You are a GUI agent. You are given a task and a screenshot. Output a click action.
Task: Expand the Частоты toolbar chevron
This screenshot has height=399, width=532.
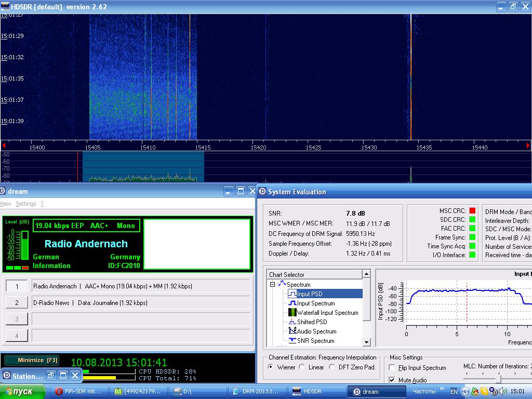pyautogui.click(x=442, y=389)
